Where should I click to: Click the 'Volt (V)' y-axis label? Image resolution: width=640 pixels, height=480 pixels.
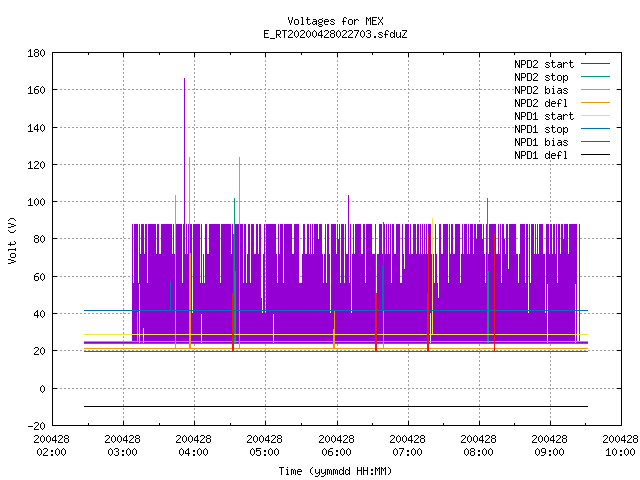(x=13, y=240)
